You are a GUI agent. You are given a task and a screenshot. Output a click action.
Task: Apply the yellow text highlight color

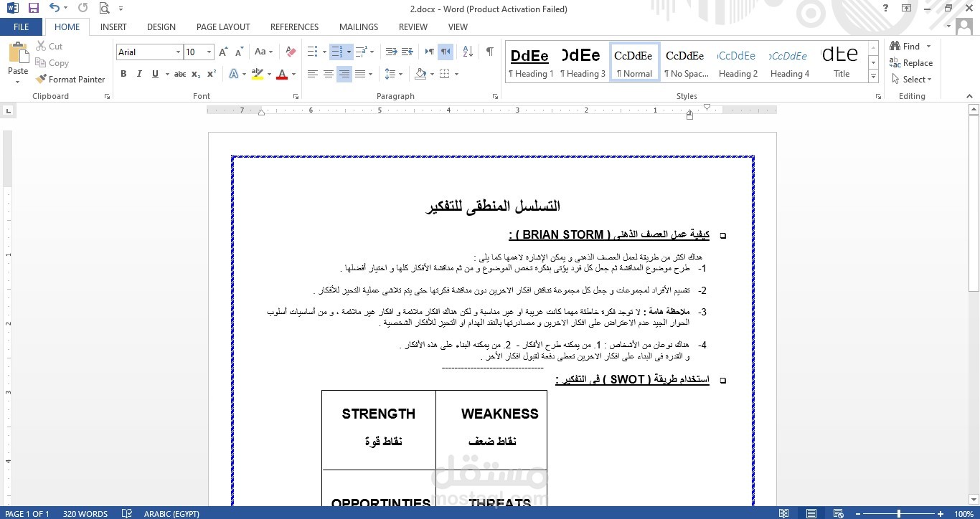tap(257, 74)
